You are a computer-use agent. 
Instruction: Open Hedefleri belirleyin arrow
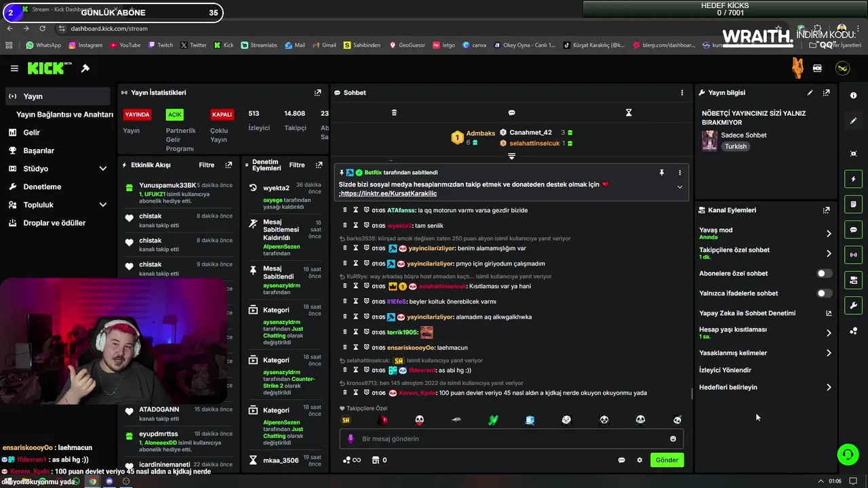pyautogui.click(x=829, y=388)
